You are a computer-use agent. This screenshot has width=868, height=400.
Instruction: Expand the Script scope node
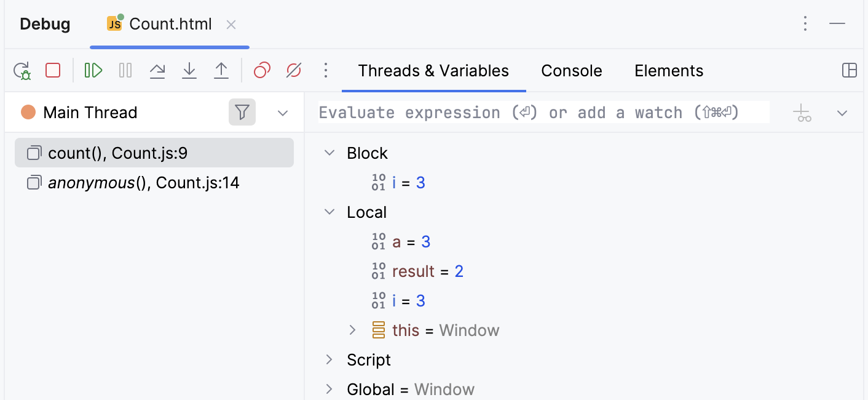click(329, 359)
